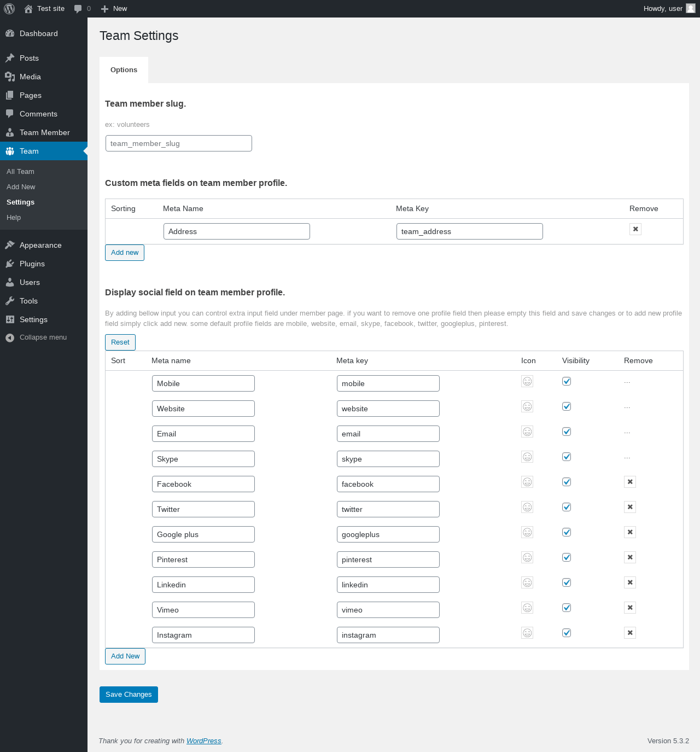Screen dimensions: 700x752
Task: Follow the WordPress footer link
Action: [x=204, y=741]
